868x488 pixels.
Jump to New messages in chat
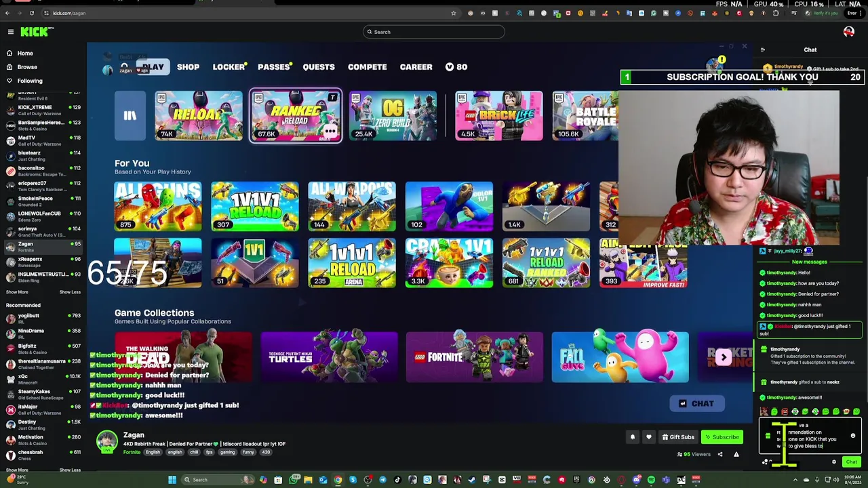pyautogui.click(x=810, y=262)
